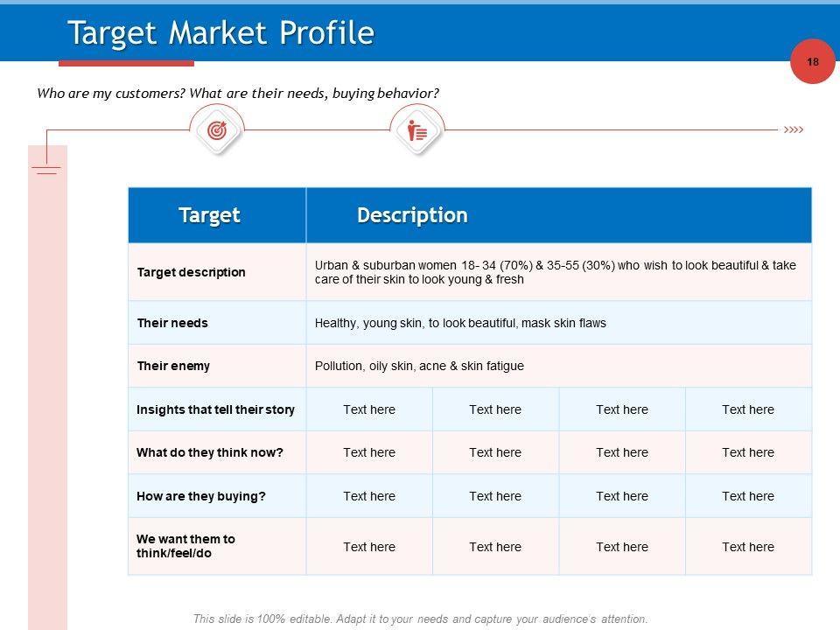Click the red double-chevron arrows on the line
This screenshot has height=630, width=840.
tap(793, 129)
